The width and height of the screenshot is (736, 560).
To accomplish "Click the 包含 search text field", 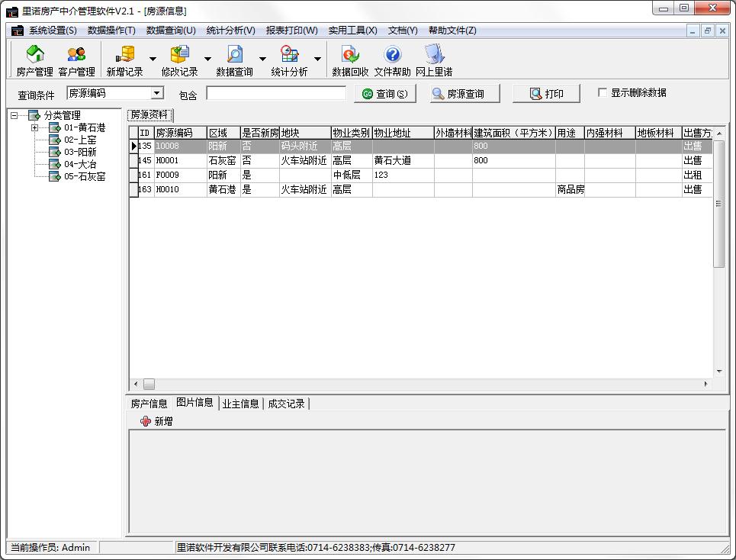I will 275,93.
